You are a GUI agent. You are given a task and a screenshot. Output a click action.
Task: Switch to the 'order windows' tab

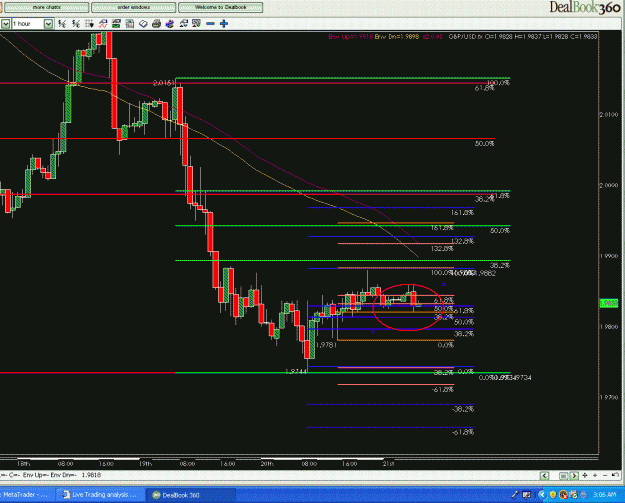(133, 8)
